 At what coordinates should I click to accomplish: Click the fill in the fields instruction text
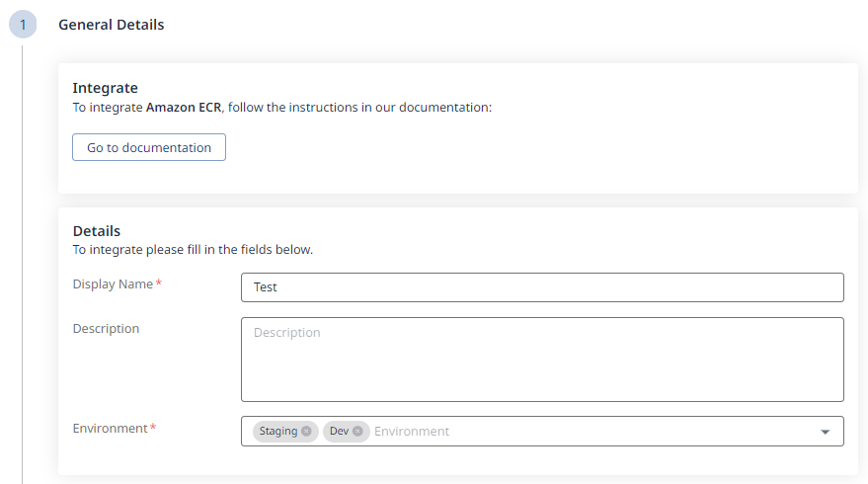(x=193, y=250)
